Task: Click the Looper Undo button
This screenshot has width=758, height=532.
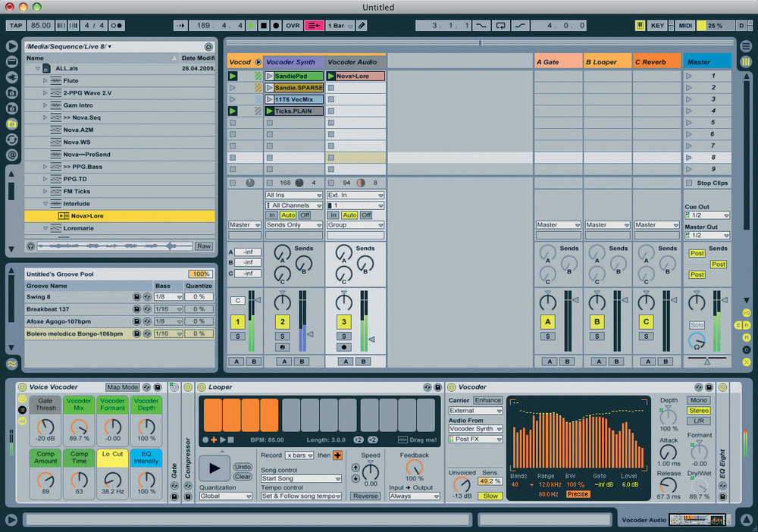Action: pyautogui.click(x=243, y=467)
